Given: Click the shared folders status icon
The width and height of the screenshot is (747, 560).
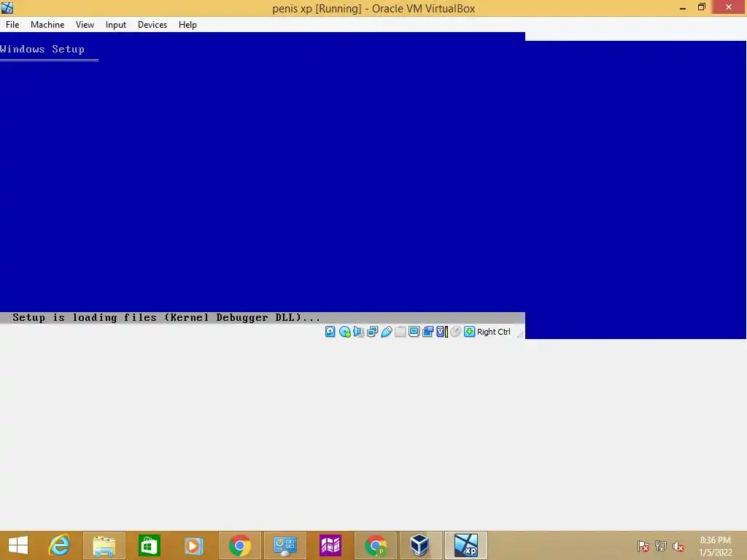Looking at the screenshot, I should 400,332.
